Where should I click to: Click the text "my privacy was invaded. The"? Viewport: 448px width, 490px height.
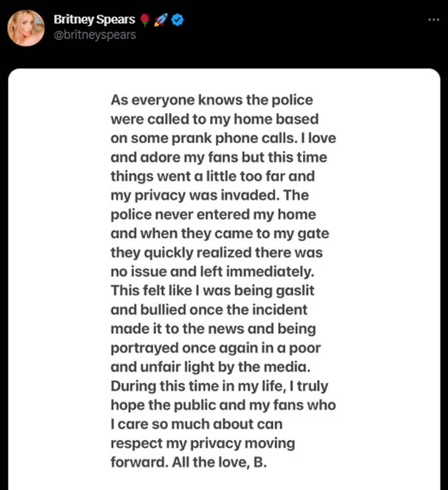(209, 195)
